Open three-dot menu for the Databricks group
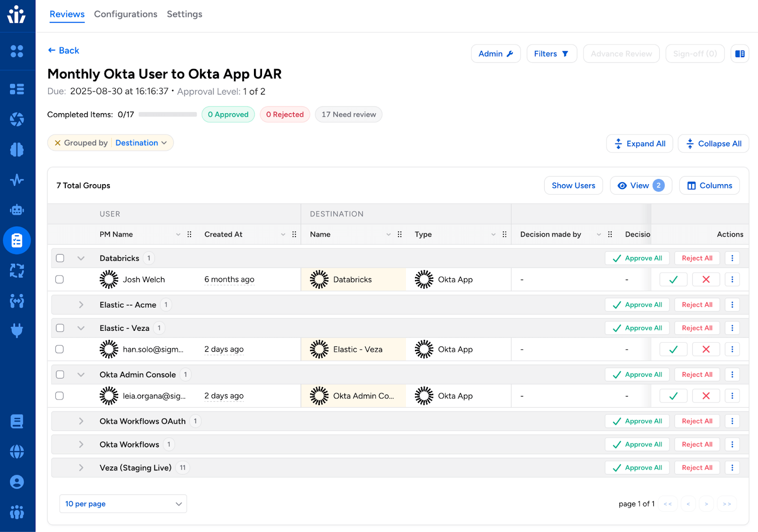Screen dimensions: 758x532 click(732, 258)
